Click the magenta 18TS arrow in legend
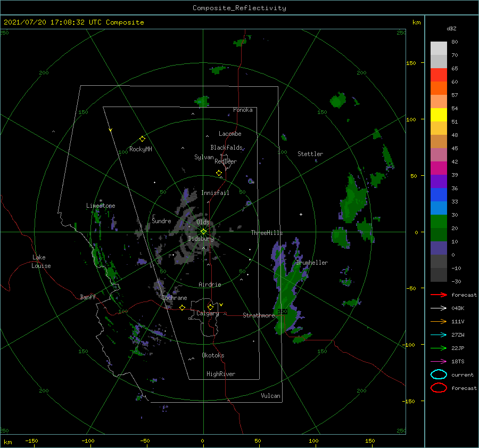Viewport: 479px width, 448px height. (x=439, y=362)
